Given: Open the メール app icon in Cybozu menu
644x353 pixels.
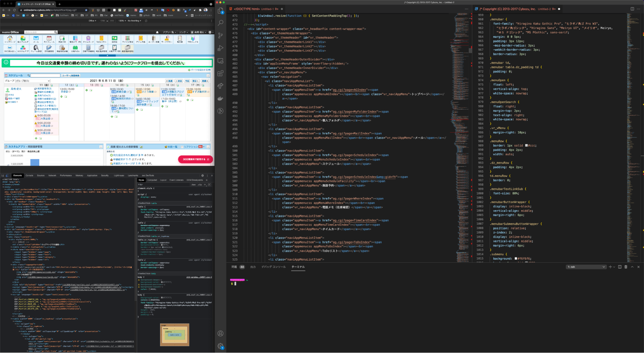Looking at the screenshot, I should (x=36, y=40).
